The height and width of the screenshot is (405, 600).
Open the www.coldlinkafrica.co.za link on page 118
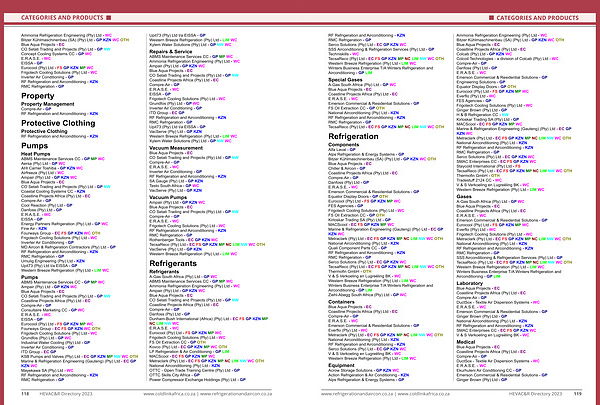click(170, 394)
